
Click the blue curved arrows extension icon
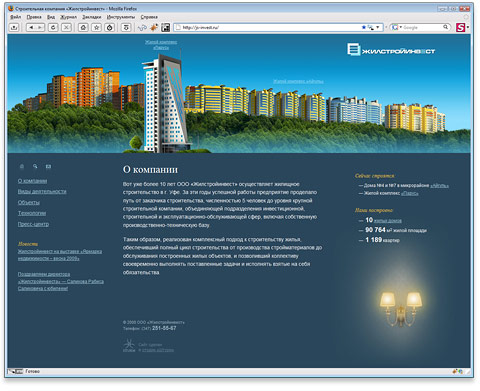(x=142, y=28)
